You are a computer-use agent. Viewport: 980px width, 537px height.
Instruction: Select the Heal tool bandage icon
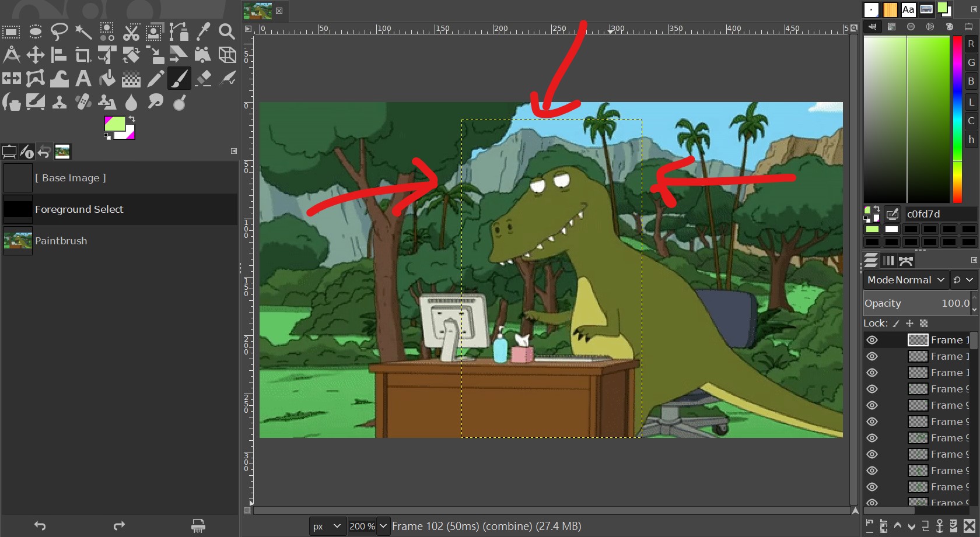(83, 103)
